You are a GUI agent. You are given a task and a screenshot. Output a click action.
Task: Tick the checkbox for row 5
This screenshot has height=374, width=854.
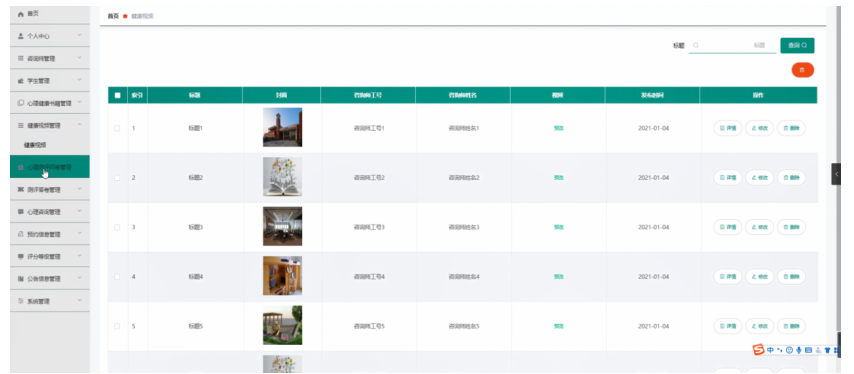click(117, 326)
